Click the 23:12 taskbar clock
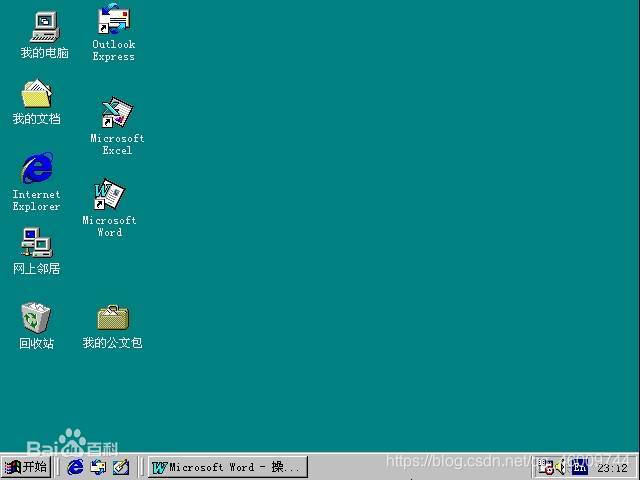The height and width of the screenshot is (480, 640). point(612,468)
